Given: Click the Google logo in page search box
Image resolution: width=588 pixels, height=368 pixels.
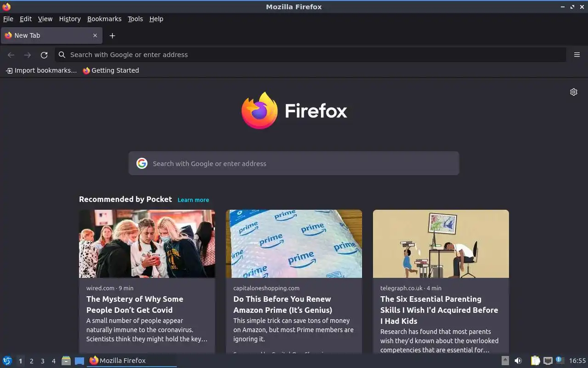Looking at the screenshot, I should (142, 163).
